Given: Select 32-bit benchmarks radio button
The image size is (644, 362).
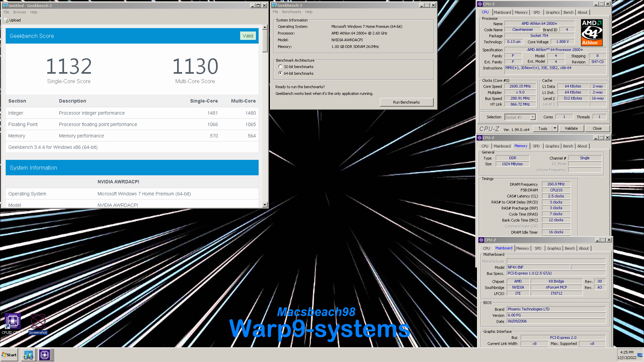Looking at the screenshot, I should tap(280, 67).
